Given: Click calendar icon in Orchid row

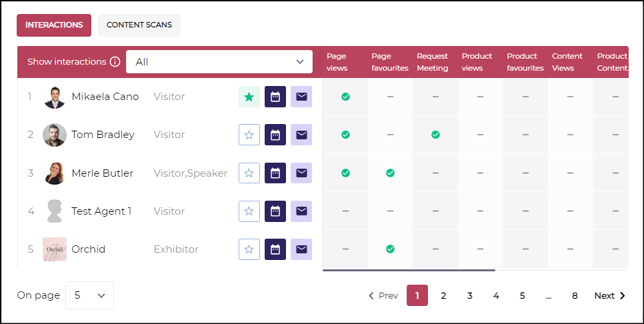Looking at the screenshot, I should 275,249.
